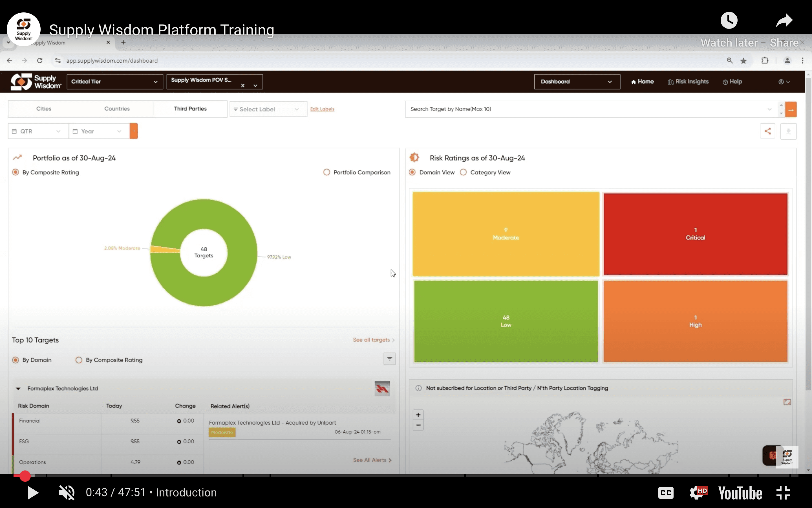Click the Low green risk tile
The image size is (812, 508).
tap(506, 321)
